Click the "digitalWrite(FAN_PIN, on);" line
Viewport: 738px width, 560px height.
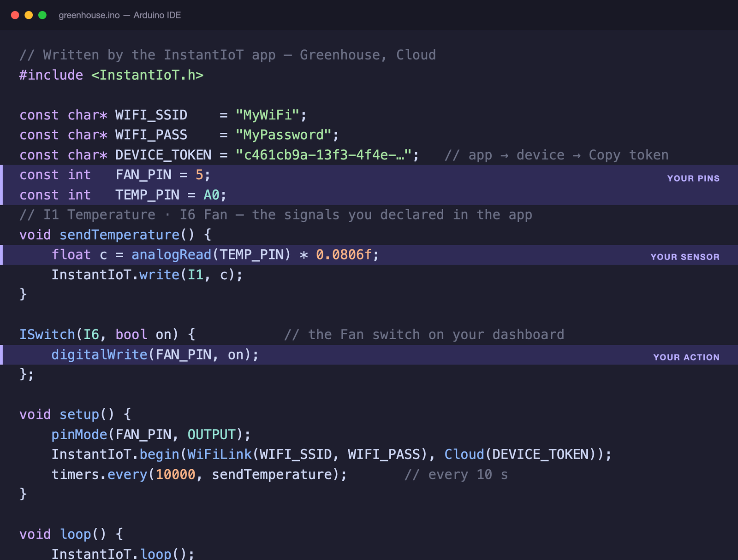tap(155, 354)
